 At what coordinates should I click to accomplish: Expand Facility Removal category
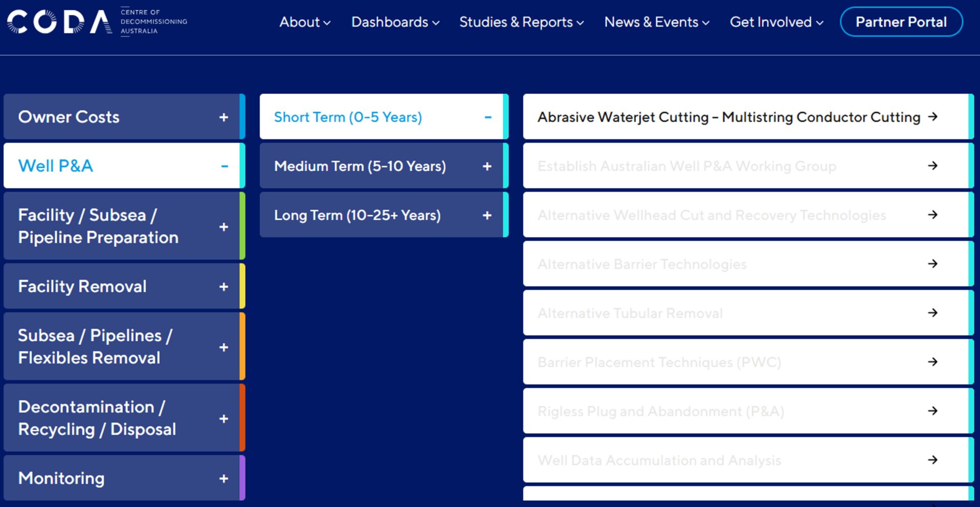coord(224,287)
